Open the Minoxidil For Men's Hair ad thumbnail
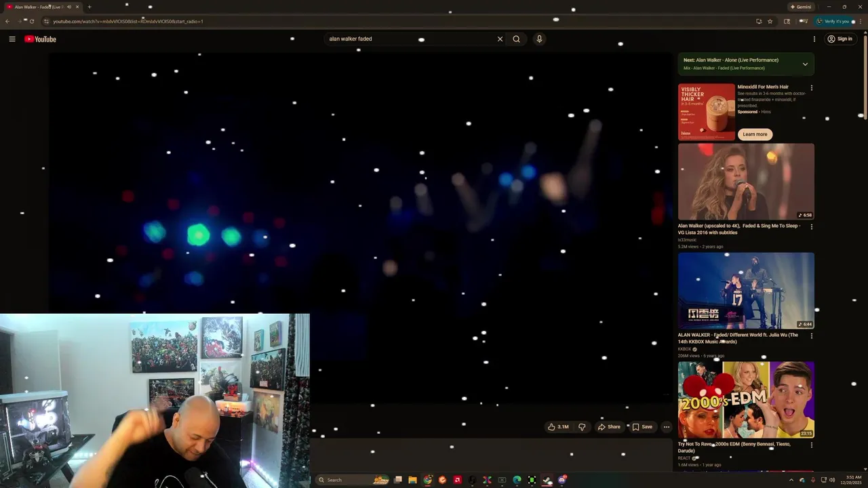Screen dimensions: 868x488 tap(706, 112)
